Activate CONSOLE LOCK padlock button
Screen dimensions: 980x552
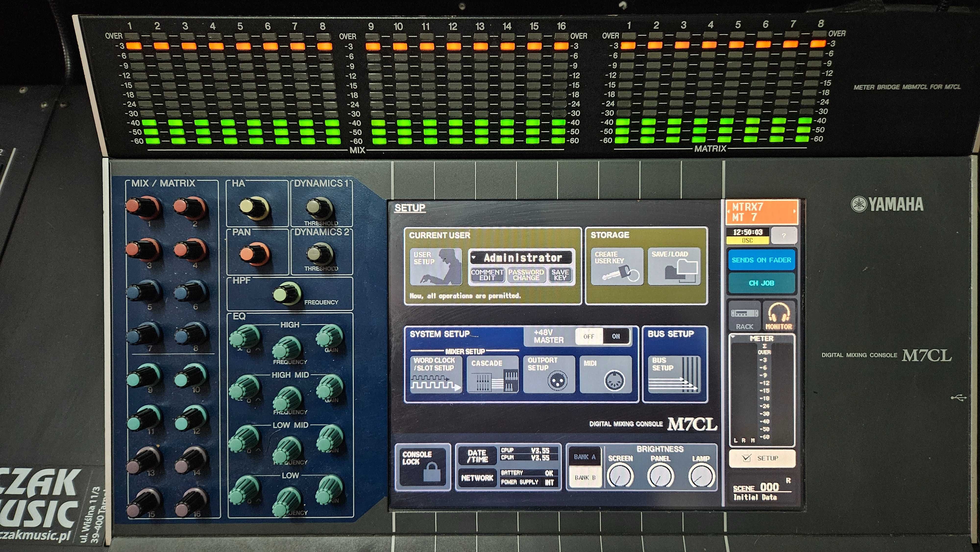pos(423,467)
